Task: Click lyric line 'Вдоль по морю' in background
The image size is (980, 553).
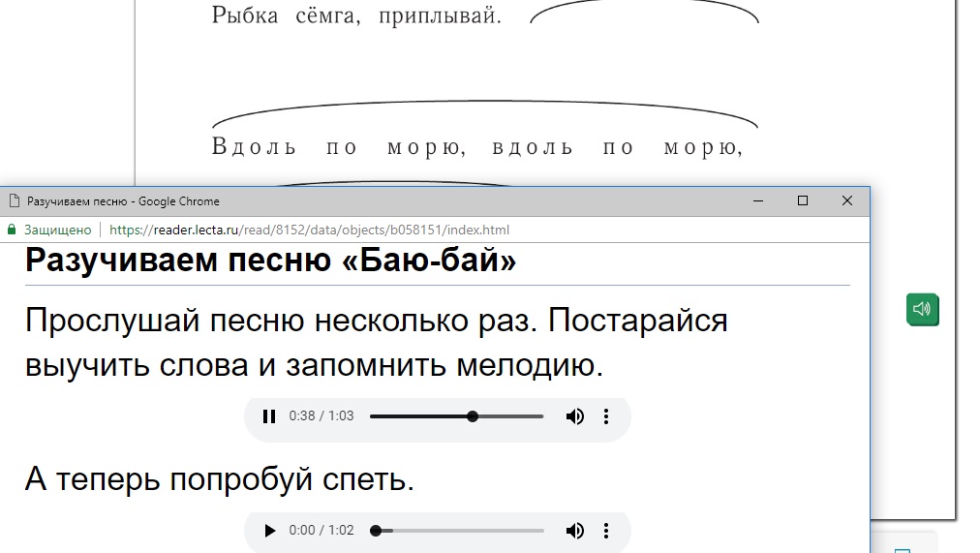Action: pos(477,147)
